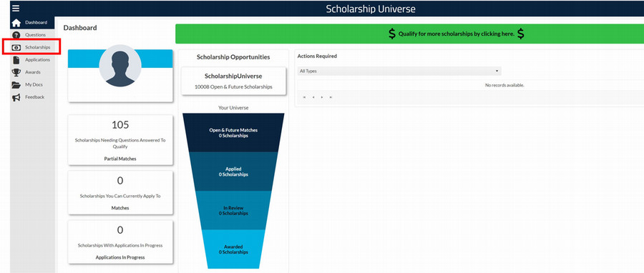Click the Scholarship Universe header title
Screen dimensions: 644x273
pos(371,9)
